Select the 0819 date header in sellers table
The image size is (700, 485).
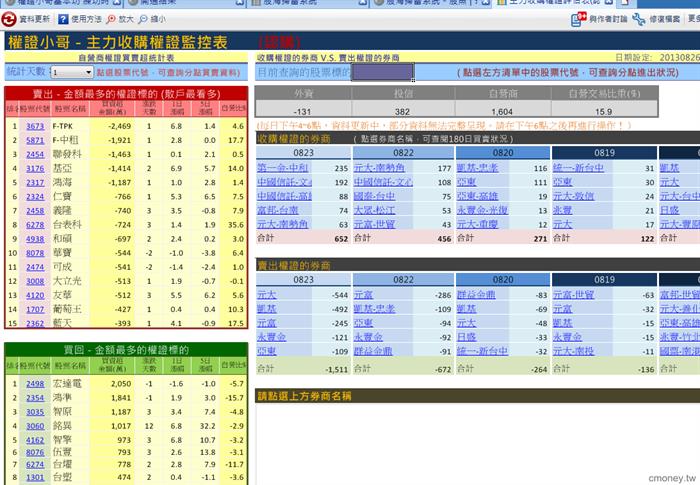[604, 280]
